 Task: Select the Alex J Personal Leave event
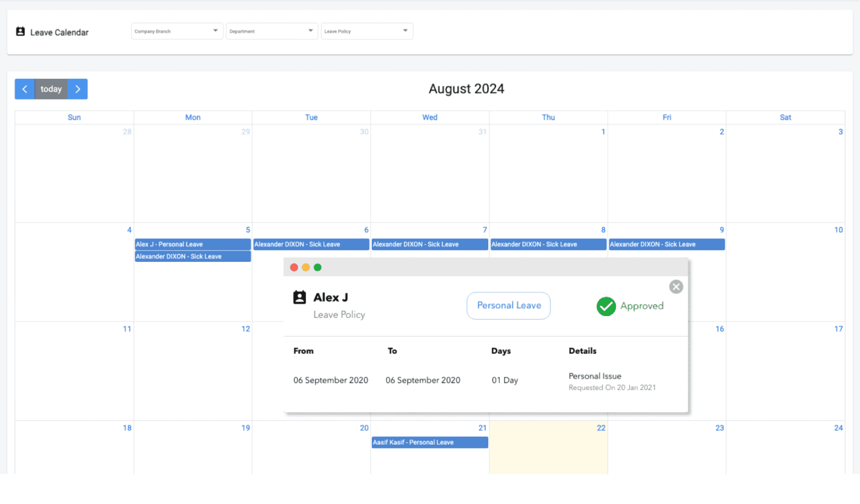(x=193, y=244)
